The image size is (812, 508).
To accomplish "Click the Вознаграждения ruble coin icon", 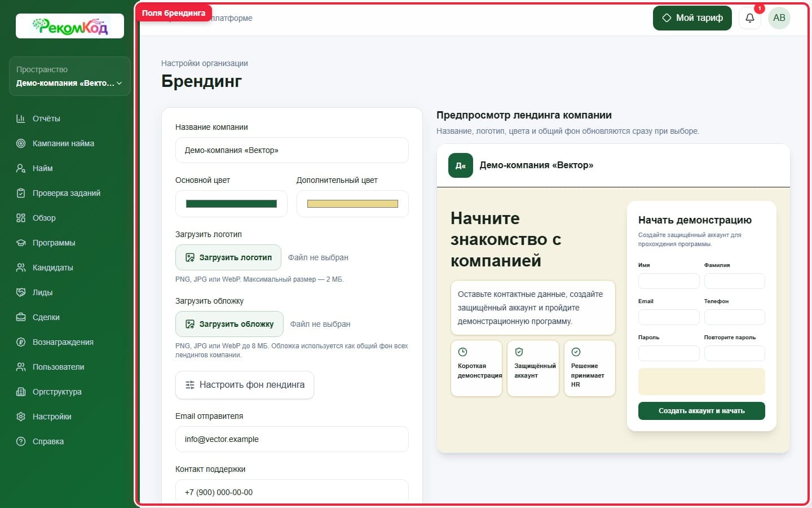I will 21,342.
